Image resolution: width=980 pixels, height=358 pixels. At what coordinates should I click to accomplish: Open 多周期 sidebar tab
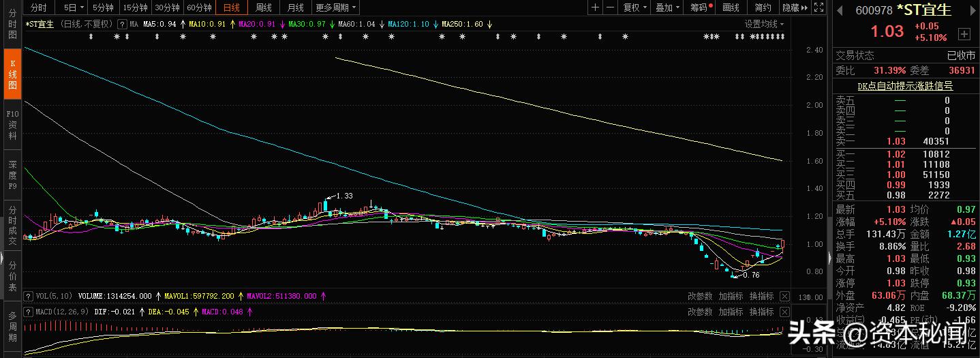[12, 326]
